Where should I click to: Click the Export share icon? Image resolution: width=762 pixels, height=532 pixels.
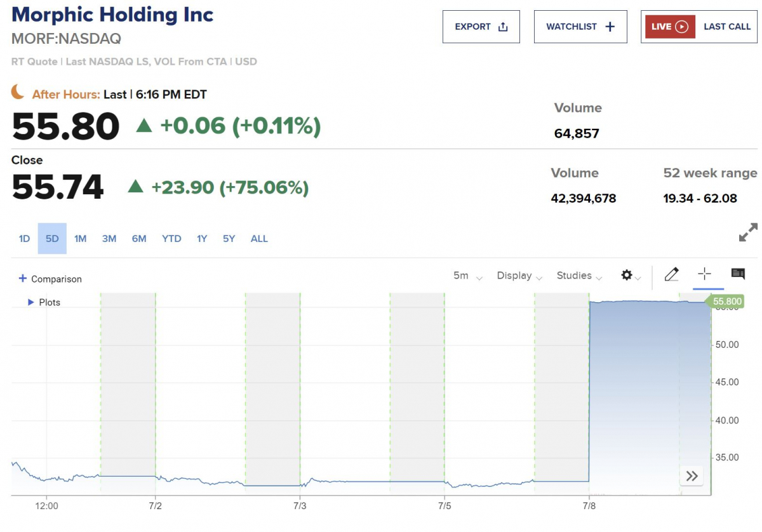(503, 27)
